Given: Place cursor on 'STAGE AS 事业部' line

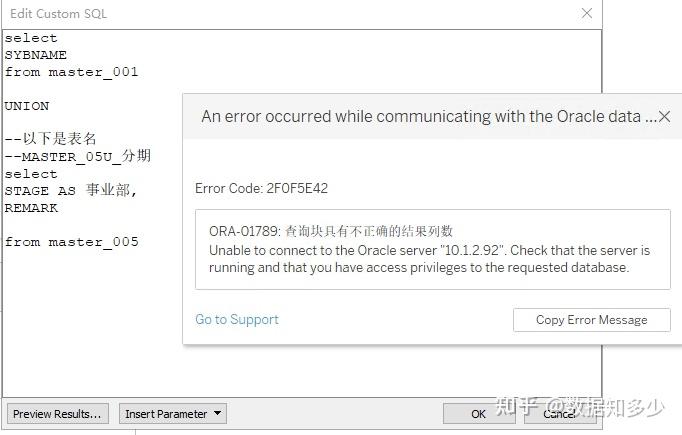Looking at the screenshot, I should pos(70,191).
